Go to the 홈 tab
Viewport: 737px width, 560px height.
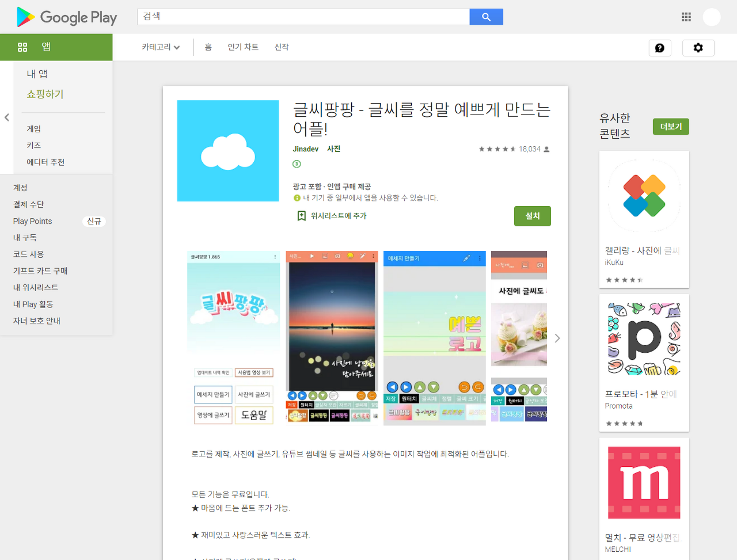coord(208,47)
